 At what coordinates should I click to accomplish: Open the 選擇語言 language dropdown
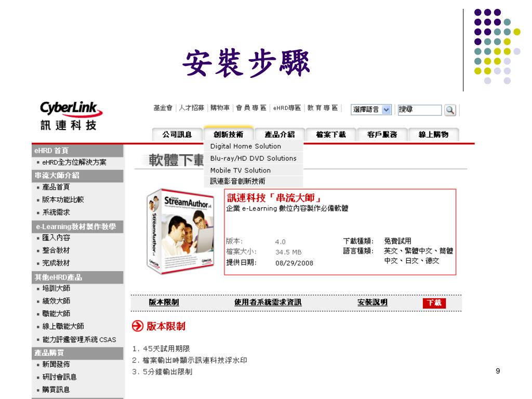371,110
